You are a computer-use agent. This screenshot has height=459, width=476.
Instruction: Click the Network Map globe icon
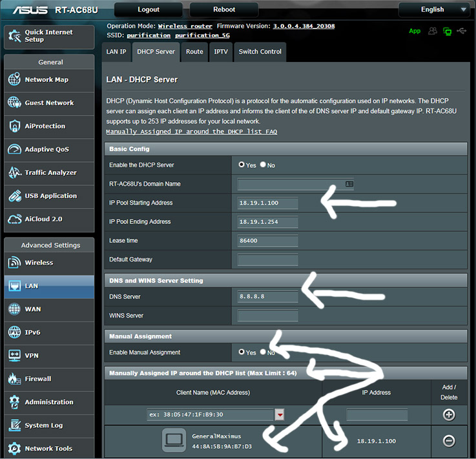pos(14,79)
